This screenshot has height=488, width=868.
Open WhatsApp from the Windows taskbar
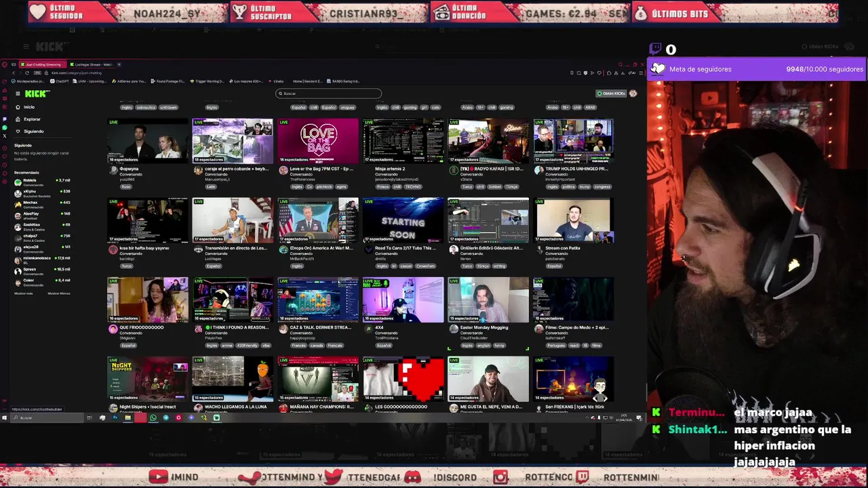point(153,418)
